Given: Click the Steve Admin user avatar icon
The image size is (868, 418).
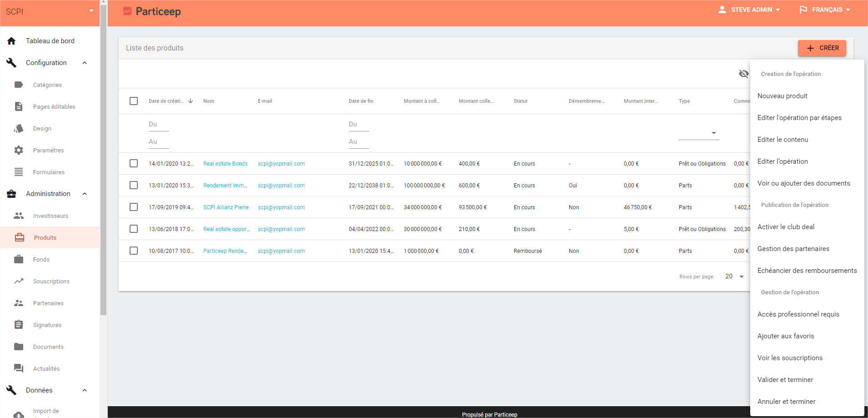Looking at the screenshot, I should pyautogui.click(x=722, y=10).
